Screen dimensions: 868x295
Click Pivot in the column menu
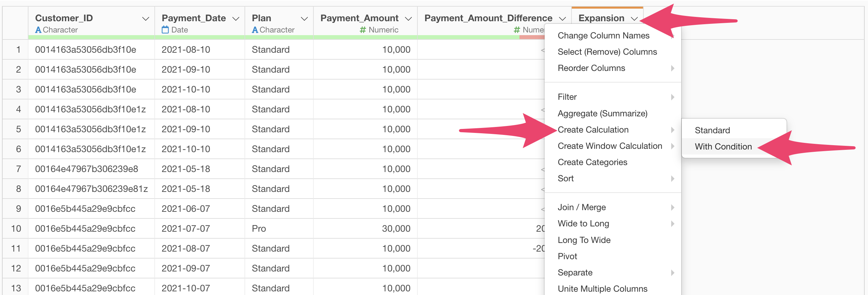pyautogui.click(x=568, y=256)
